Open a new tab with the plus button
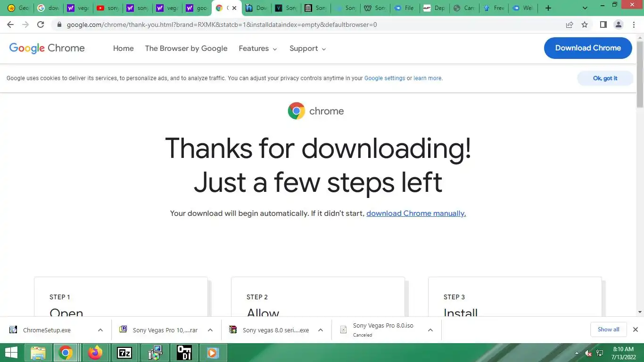Viewport: 644px width, 362px height. (x=548, y=8)
